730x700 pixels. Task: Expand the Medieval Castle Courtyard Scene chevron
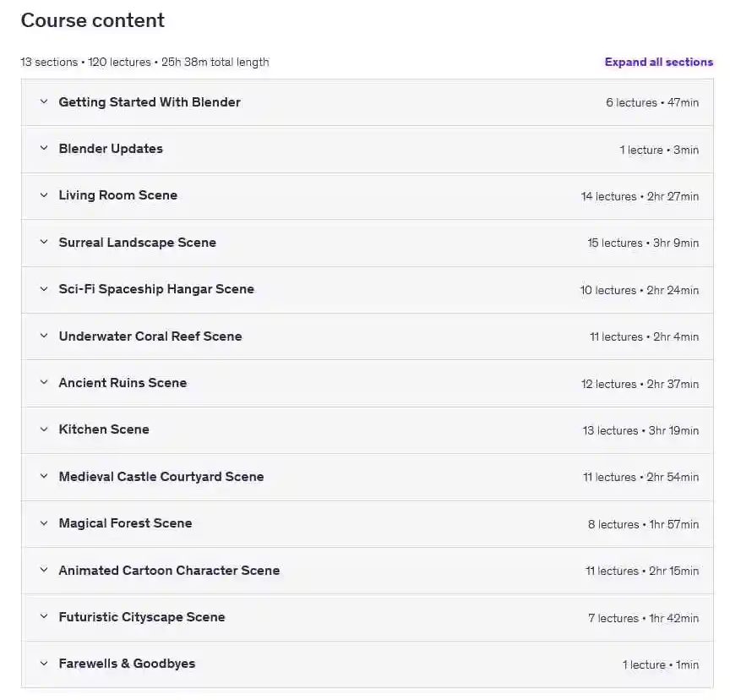click(x=44, y=476)
